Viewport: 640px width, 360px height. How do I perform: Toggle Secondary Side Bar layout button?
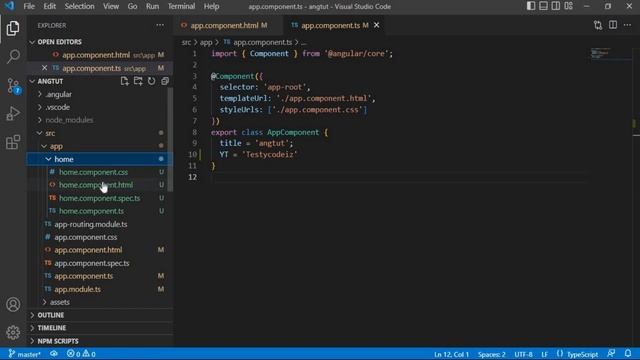coord(556,6)
